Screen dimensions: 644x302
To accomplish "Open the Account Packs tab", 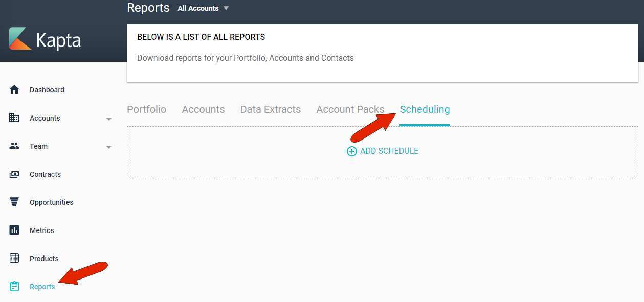I will tap(350, 109).
